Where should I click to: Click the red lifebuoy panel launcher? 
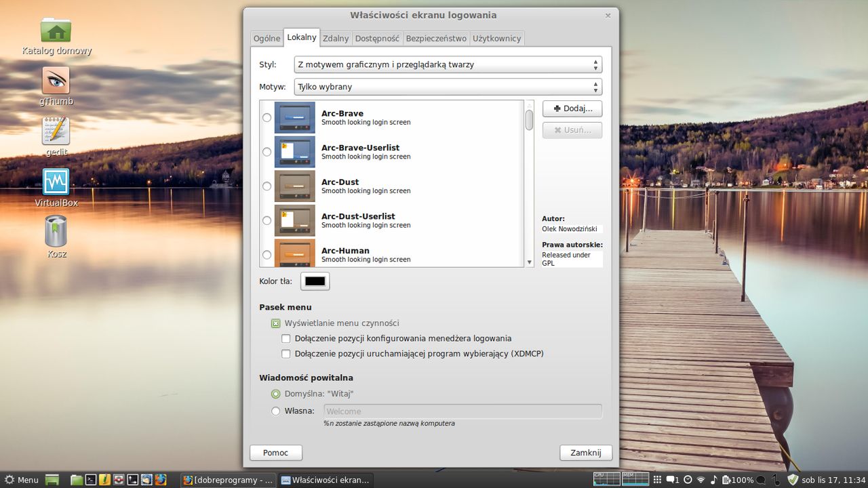coord(118,480)
